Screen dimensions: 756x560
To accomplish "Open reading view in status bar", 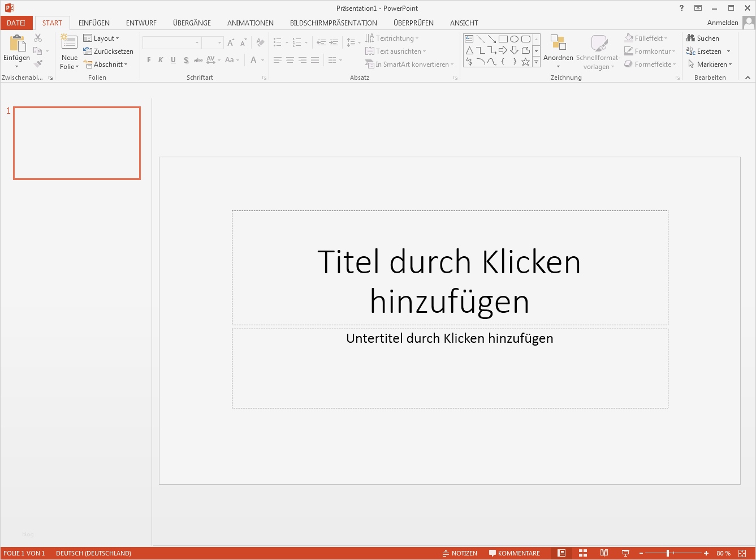I will 604,553.
